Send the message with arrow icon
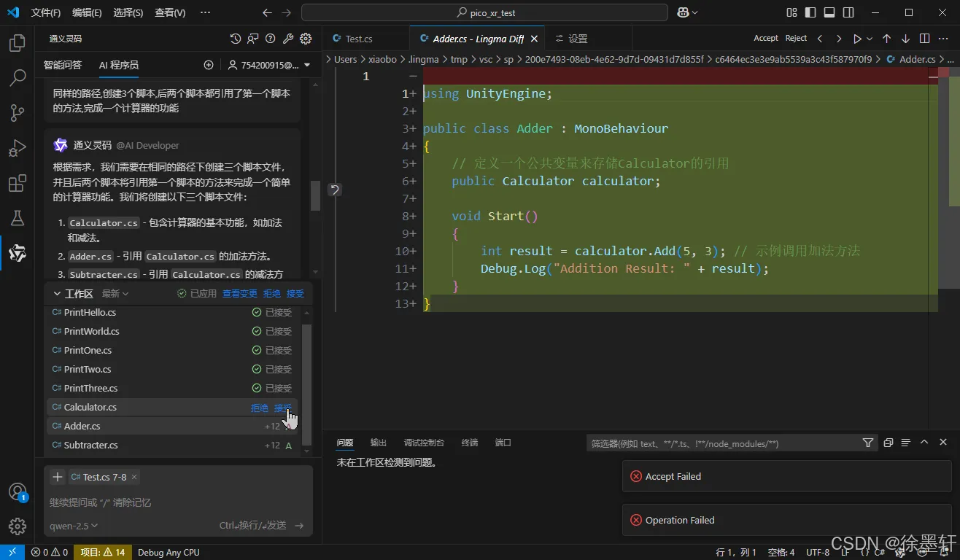960x560 pixels. coord(299,526)
